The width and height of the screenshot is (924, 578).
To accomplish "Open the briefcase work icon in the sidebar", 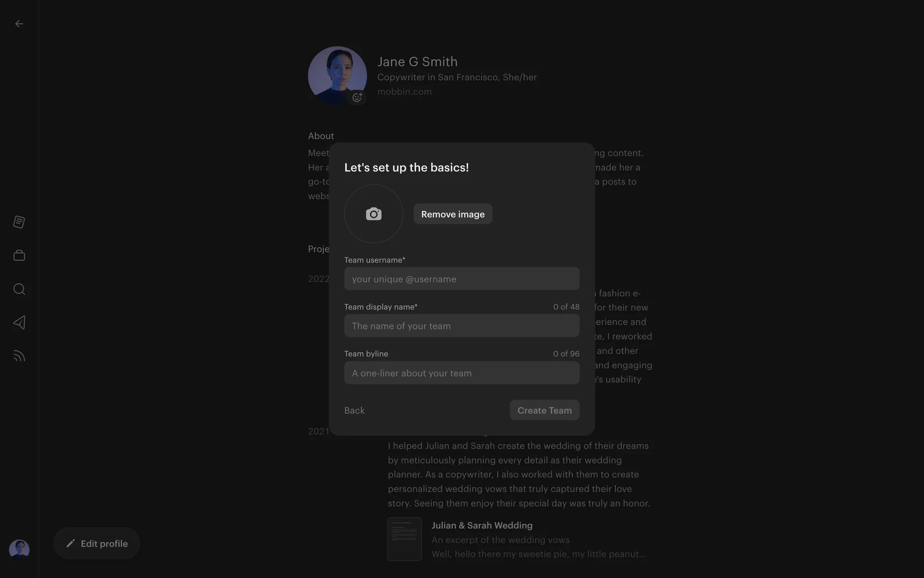I will [19, 255].
